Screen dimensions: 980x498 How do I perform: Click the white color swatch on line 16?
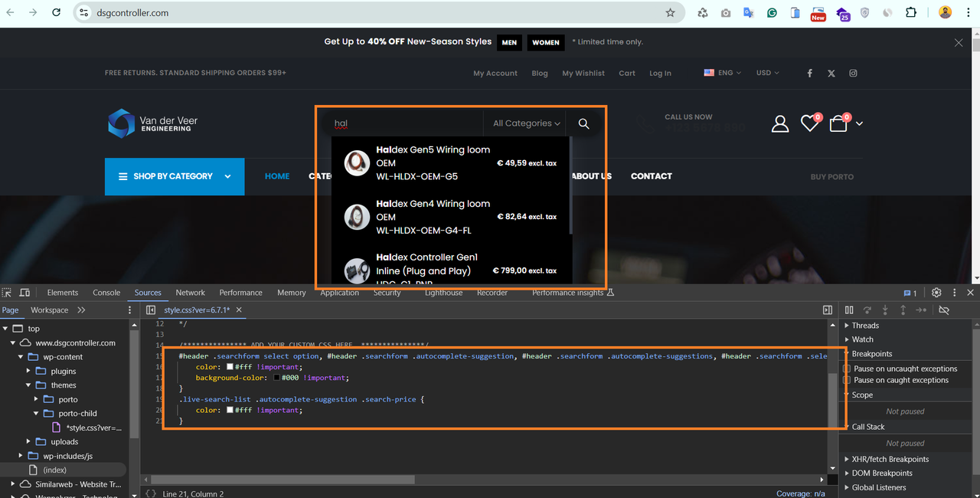[x=230, y=367]
